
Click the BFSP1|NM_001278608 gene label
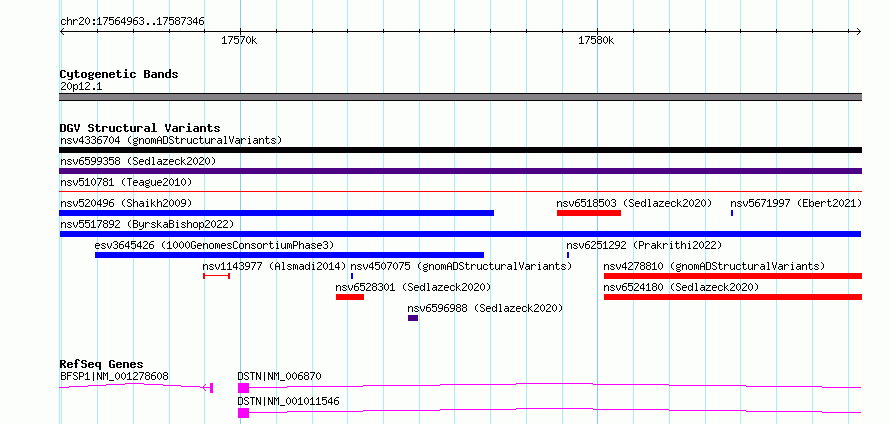tap(114, 376)
